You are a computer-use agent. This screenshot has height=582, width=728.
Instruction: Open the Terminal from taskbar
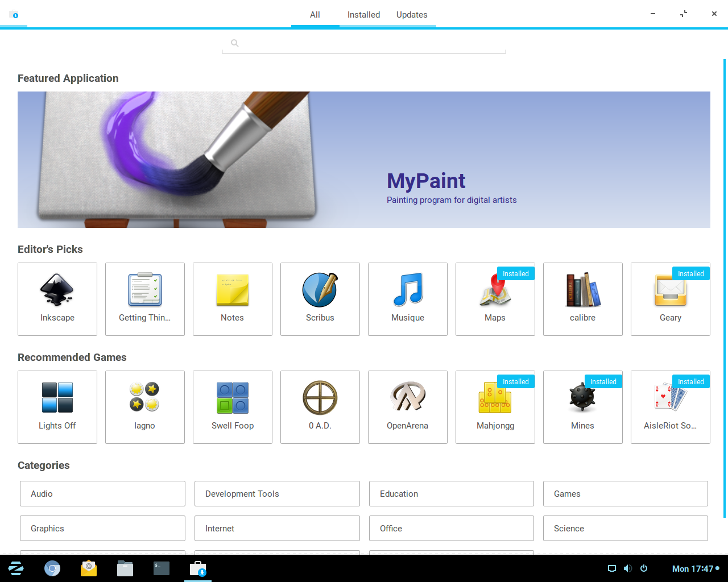(162, 568)
